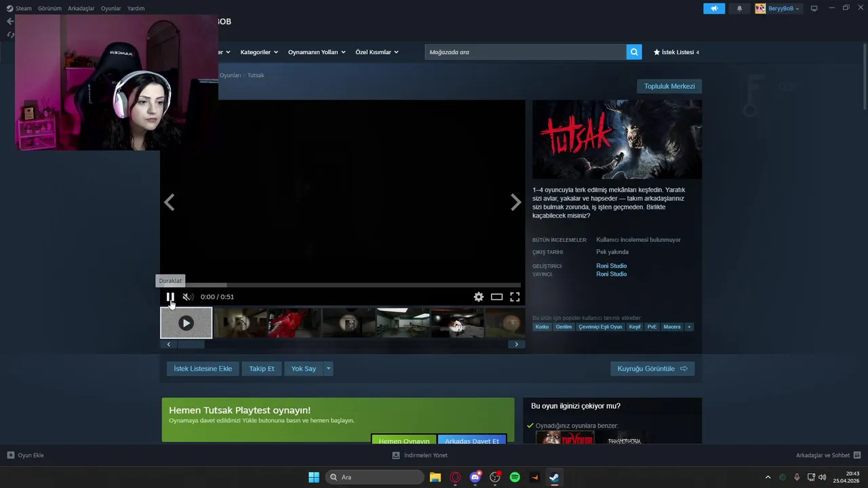Image resolution: width=868 pixels, height=488 pixels.
Task: Click the announcements megaphone button
Action: point(714,8)
